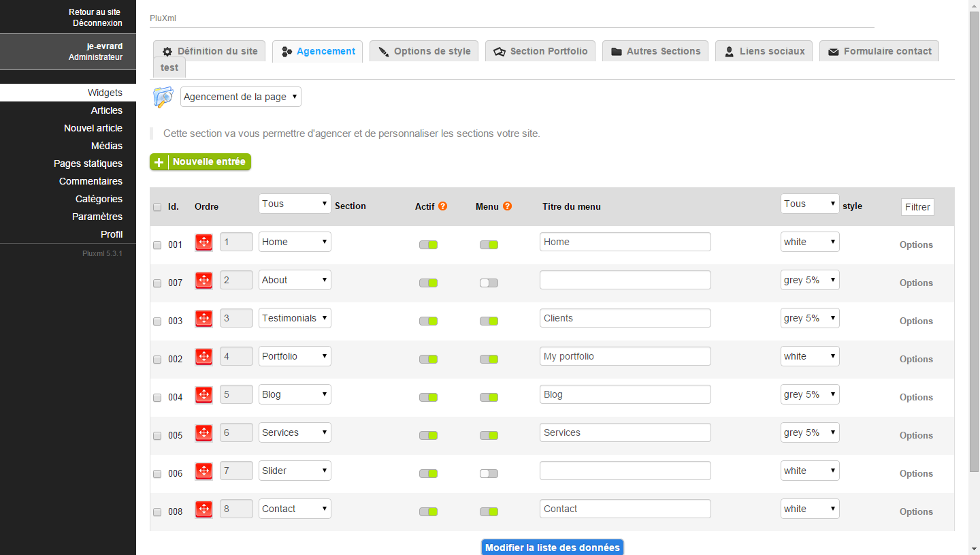Click the red move icon on Portfolio row
Image resolution: width=980 pixels, height=555 pixels.
coord(203,357)
